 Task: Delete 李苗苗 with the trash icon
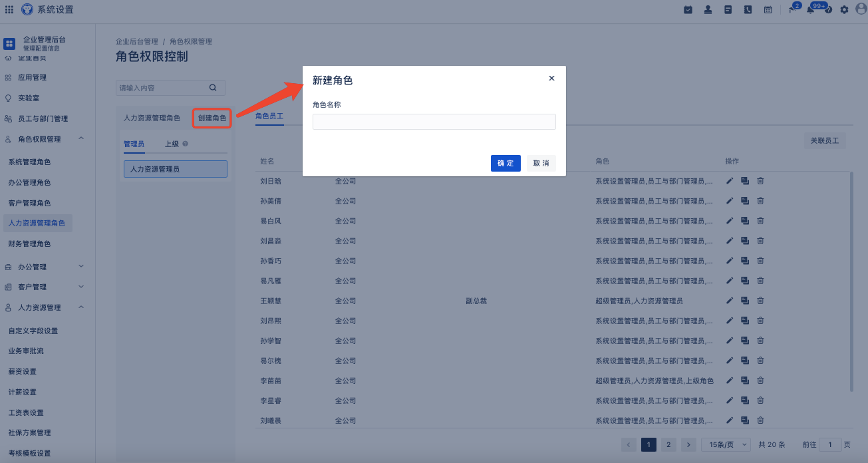760,381
